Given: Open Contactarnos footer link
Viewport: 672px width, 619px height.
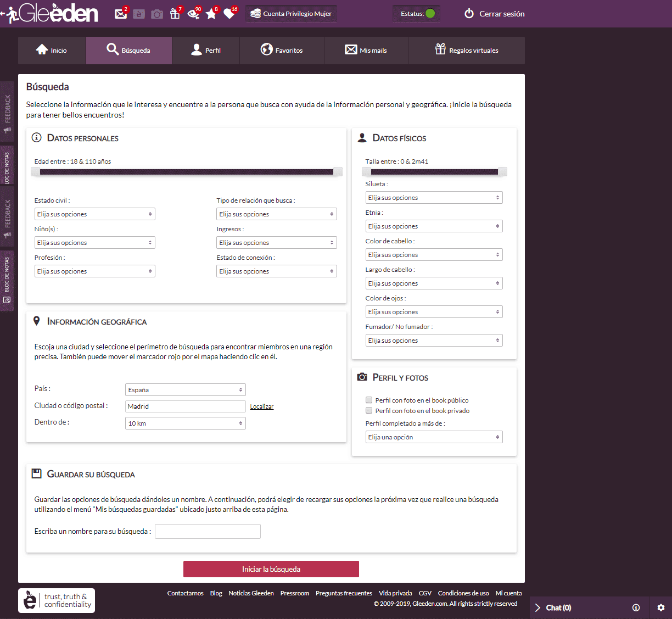Looking at the screenshot, I should [186, 593].
